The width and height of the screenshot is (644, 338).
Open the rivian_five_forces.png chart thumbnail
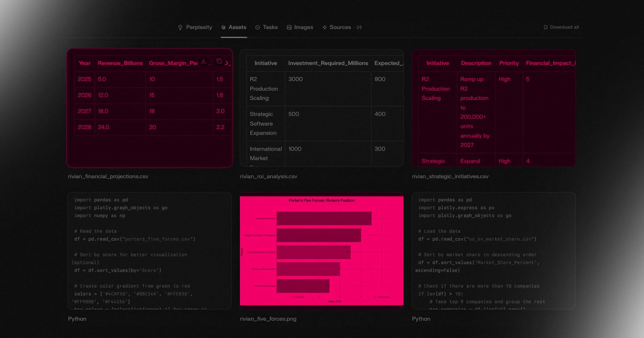pos(322,251)
